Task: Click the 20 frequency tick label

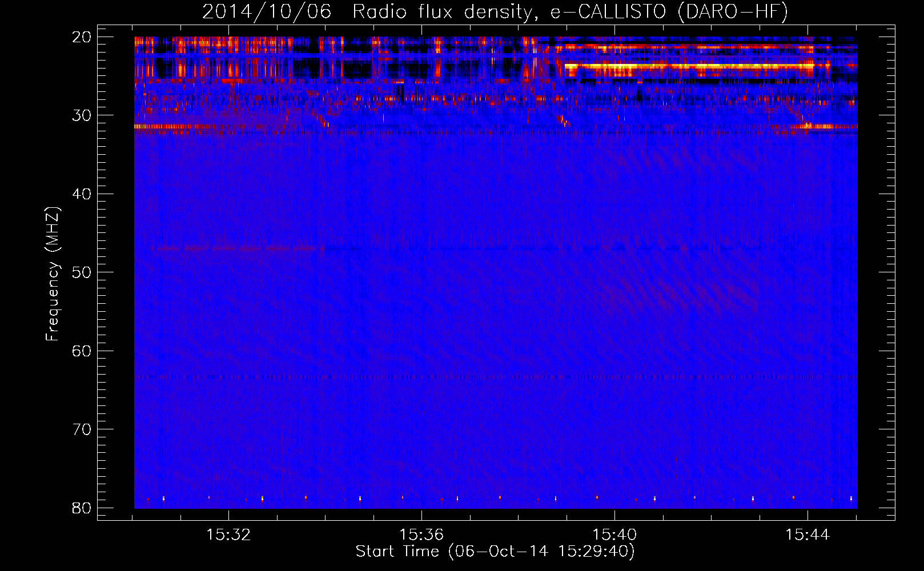Action: (x=82, y=37)
